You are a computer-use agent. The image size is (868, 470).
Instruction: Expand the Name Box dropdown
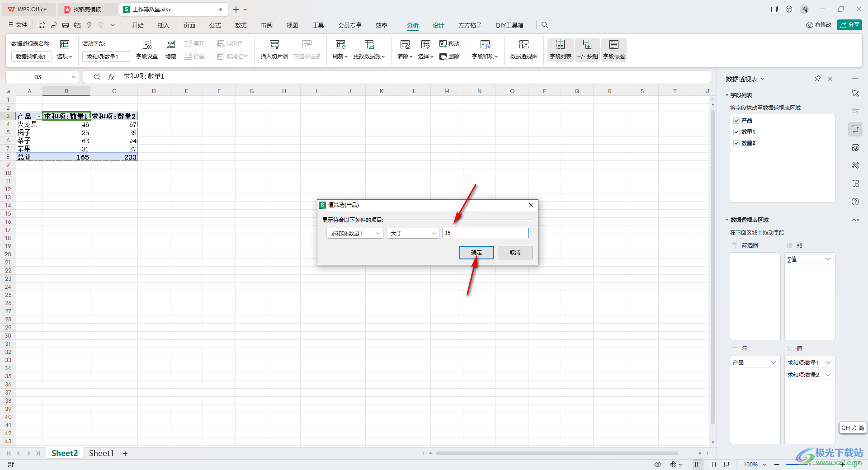tap(73, 77)
